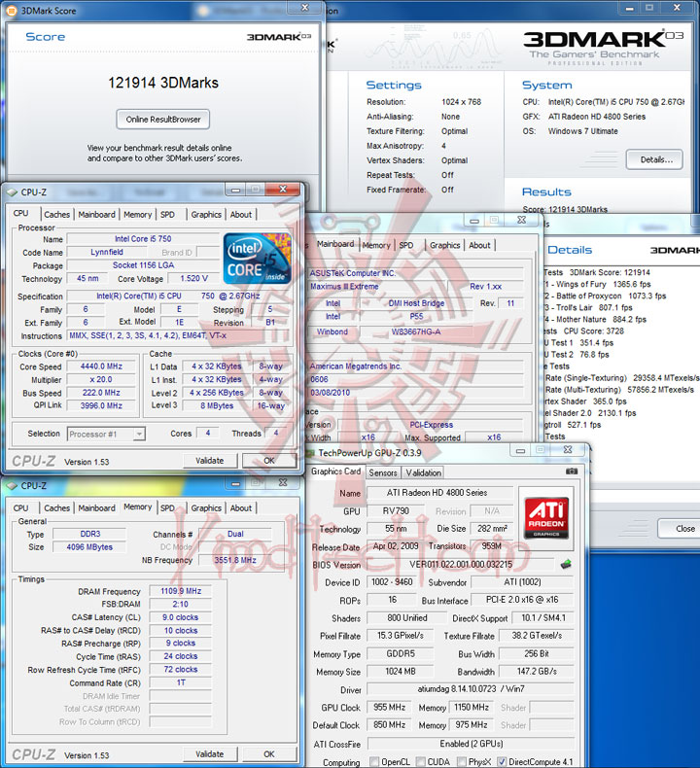Click the Core Speed value 4440.0 MHz

[101, 367]
